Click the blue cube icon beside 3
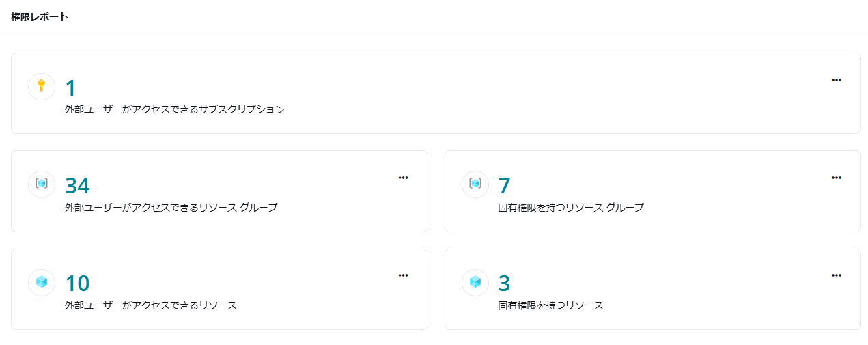Screen dimensions: 868x345 pos(475,282)
